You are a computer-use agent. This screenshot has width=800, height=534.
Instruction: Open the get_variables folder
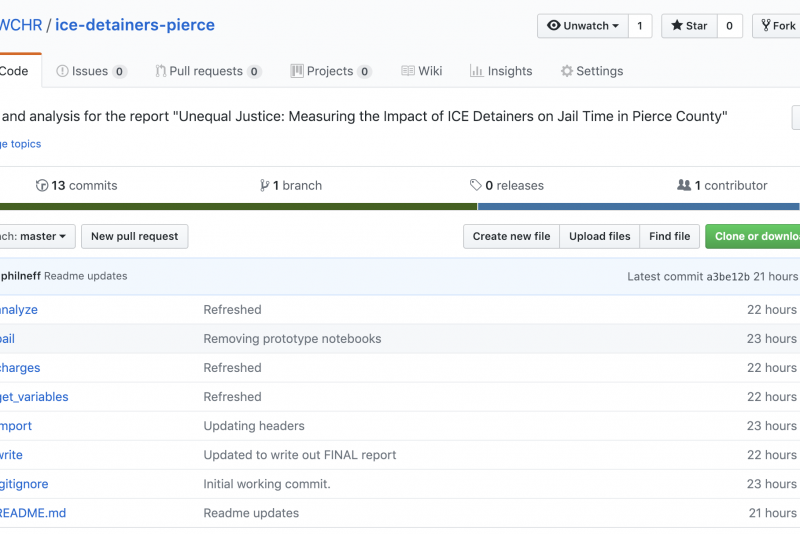(x=34, y=397)
